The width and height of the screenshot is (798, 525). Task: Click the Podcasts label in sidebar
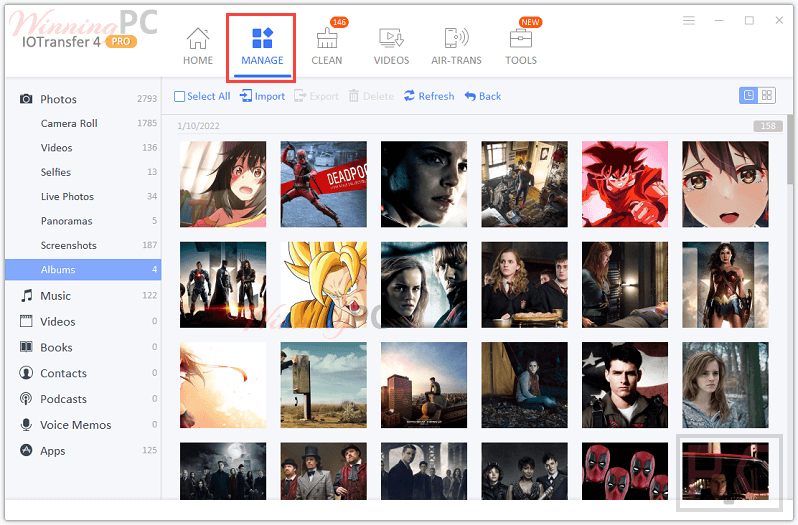point(64,399)
